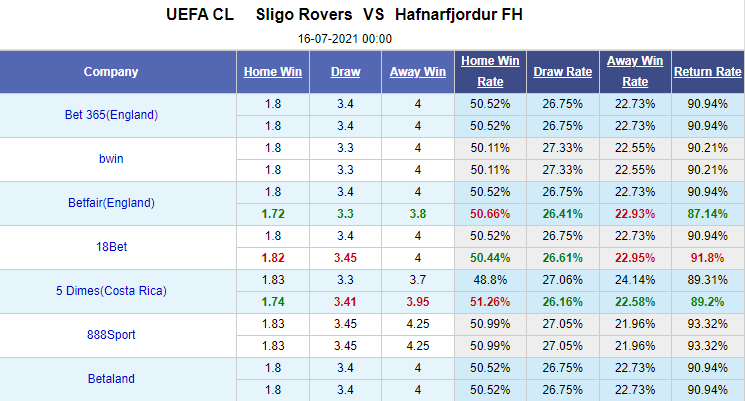Click the Company column header

click(x=111, y=72)
